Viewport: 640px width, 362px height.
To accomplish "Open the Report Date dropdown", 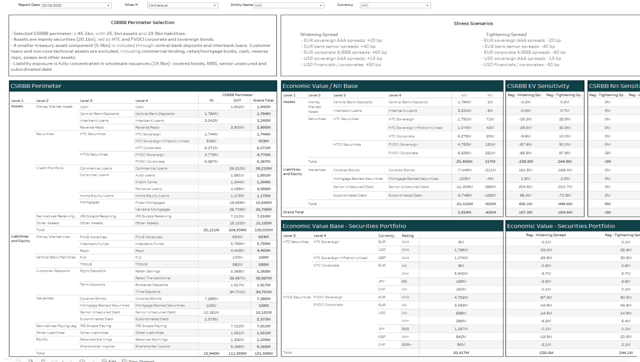I will (76, 5).
